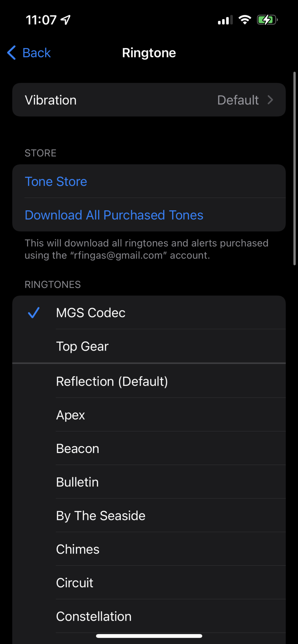Tap the blue checkmark next to MGS Codec
The height and width of the screenshot is (644, 298).
pyautogui.click(x=34, y=313)
